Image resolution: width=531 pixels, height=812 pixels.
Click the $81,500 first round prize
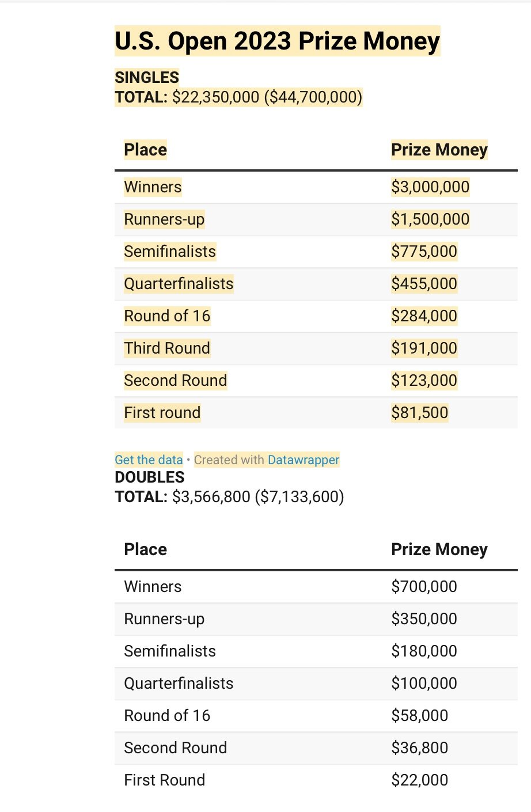pos(419,412)
